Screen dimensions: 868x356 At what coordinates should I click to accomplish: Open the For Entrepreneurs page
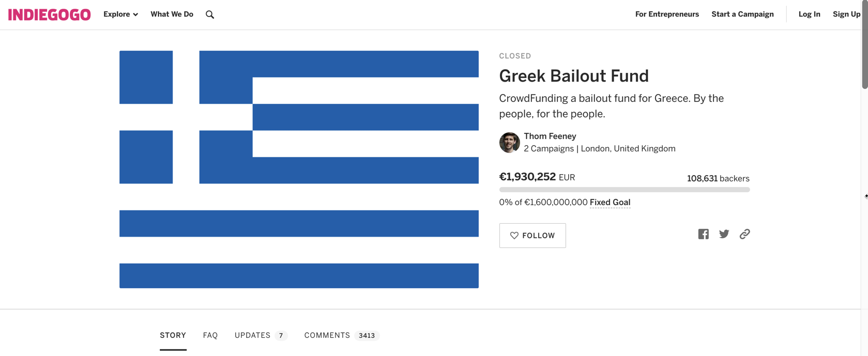(667, 14)
